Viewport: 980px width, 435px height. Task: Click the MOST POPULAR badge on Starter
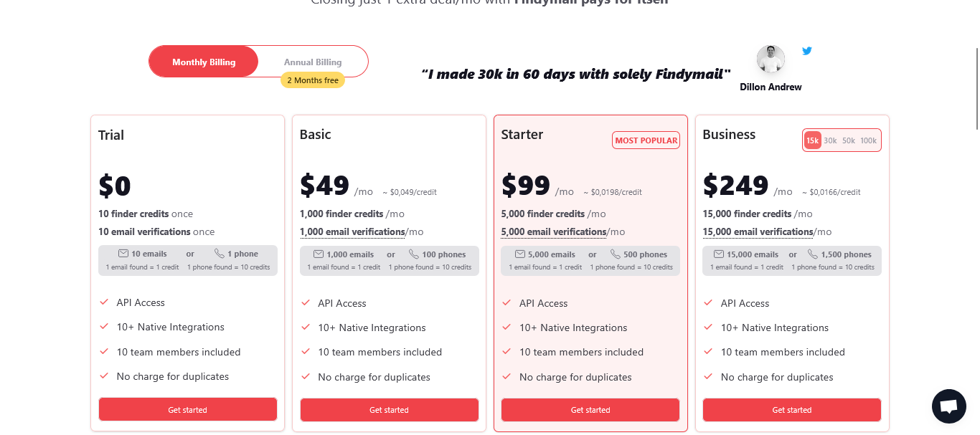click(646, 140)
